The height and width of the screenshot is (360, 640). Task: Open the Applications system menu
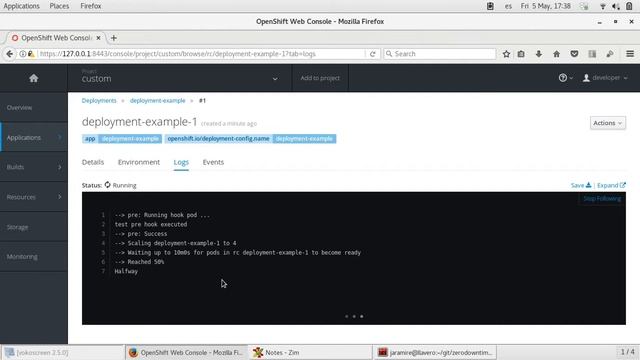tap(21, 6)
